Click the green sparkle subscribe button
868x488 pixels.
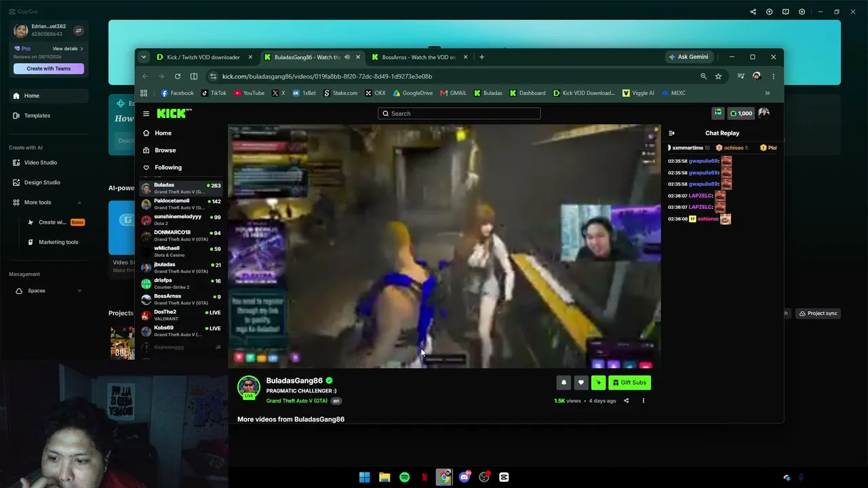point(598,383)
